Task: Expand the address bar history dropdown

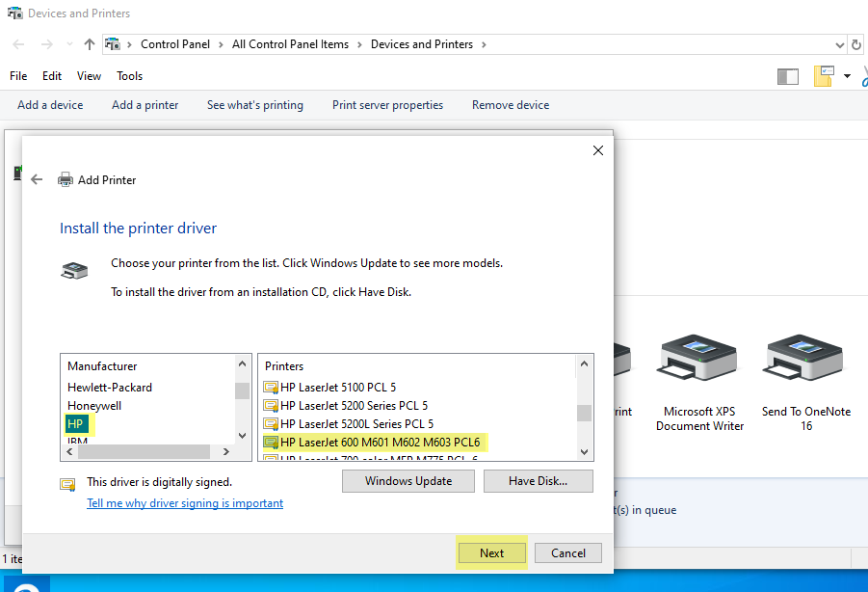Action: click(x=839, y=45)
